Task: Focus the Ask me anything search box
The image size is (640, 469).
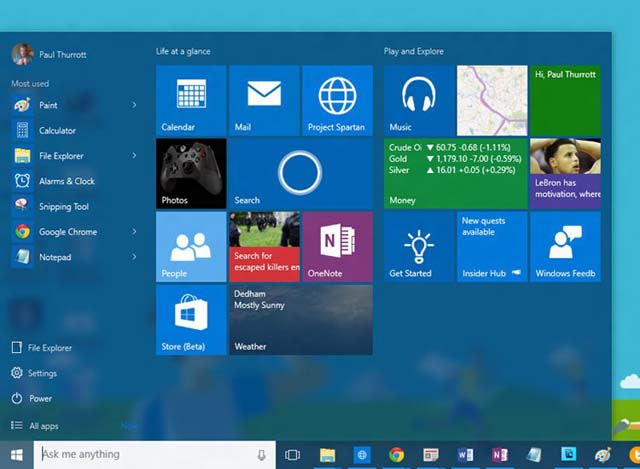Action: pos(154,455)
